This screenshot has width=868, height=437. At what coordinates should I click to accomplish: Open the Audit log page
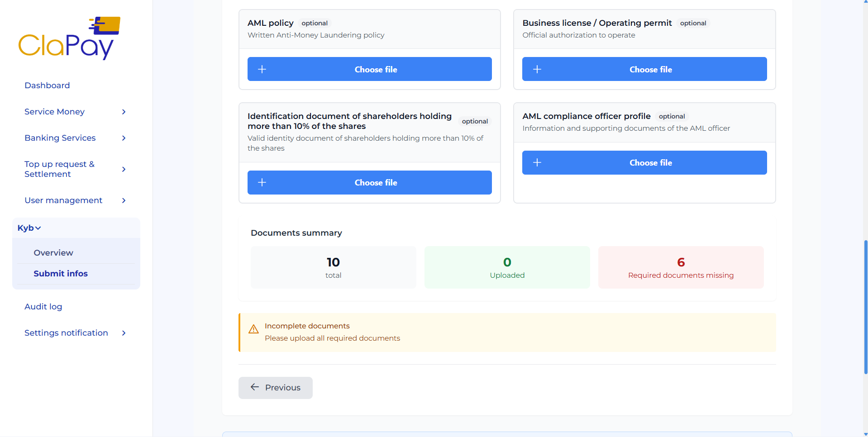[x=43, y=307]
